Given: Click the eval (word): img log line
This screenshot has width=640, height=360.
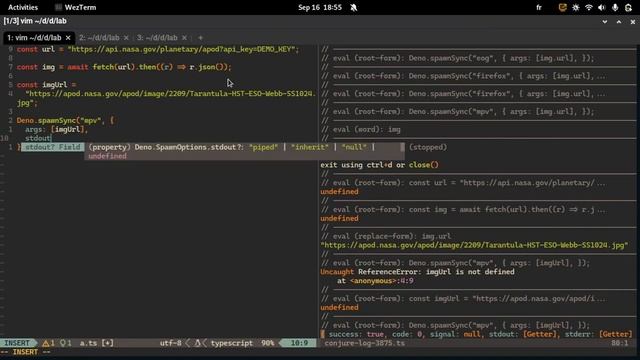Looking at the screenshot, I should tap(360, 129).
